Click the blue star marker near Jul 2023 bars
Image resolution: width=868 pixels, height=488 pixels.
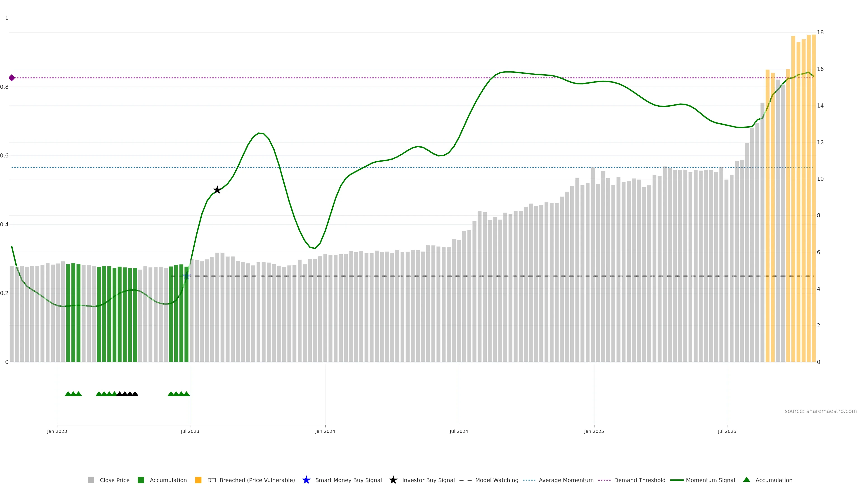pyautogui.click(x=186, y=276)
